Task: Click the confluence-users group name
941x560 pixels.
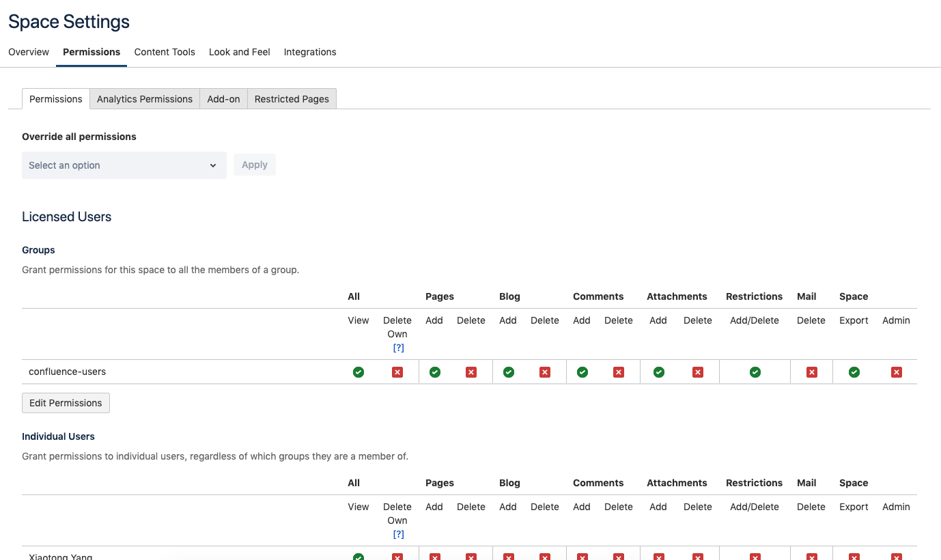Action: (68, 372)
